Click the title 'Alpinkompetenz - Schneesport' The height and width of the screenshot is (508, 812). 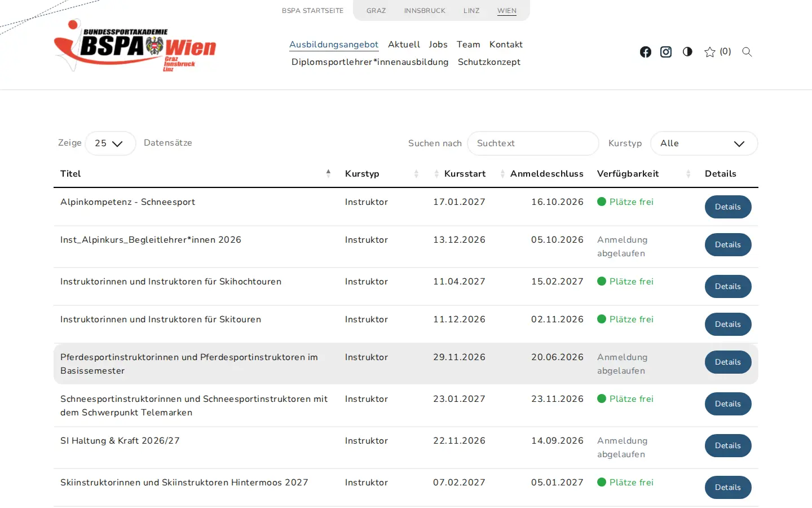127,202
